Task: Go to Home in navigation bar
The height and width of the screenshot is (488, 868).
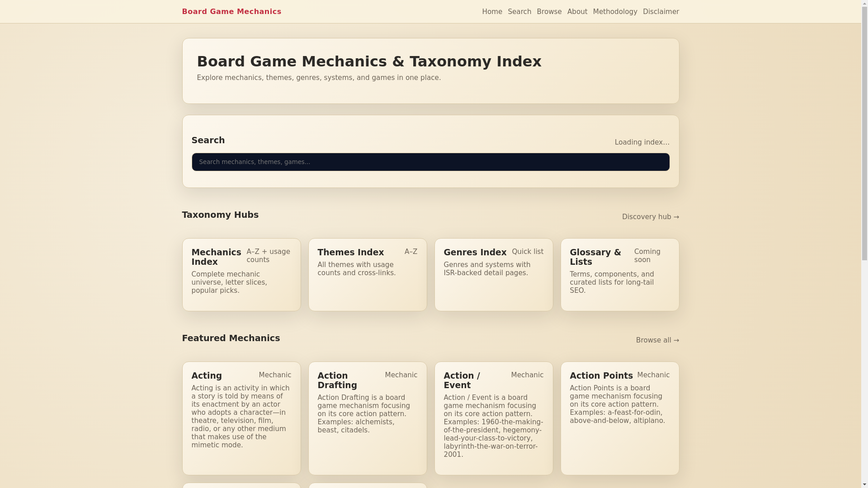Action: [x=492, y=12]
